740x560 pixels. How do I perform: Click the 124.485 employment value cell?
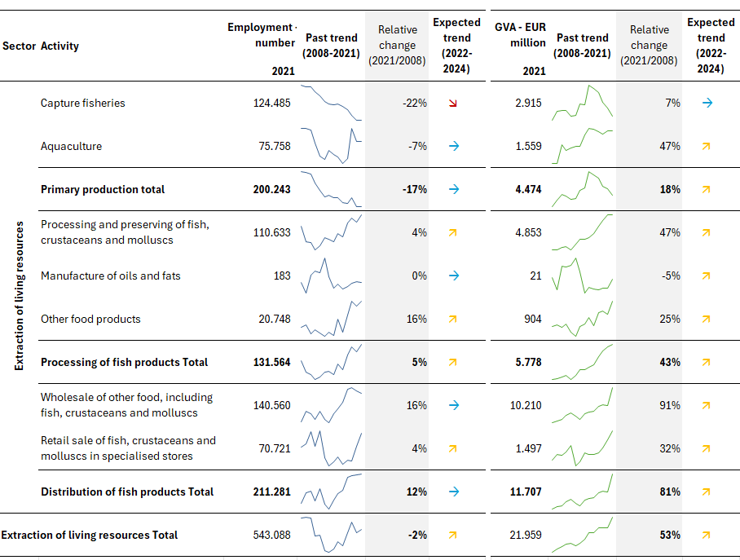[x=271, y=104]
